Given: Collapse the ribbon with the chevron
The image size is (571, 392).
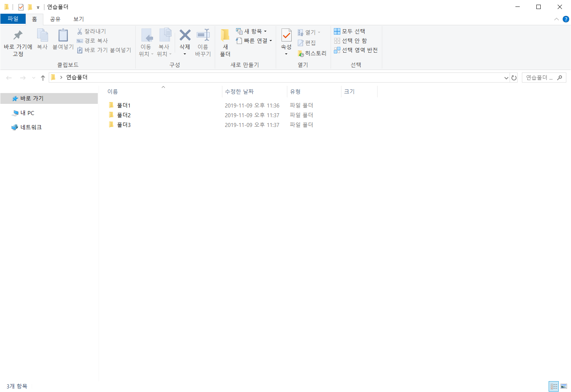Looking at the screenshot, I should point(556,19).
